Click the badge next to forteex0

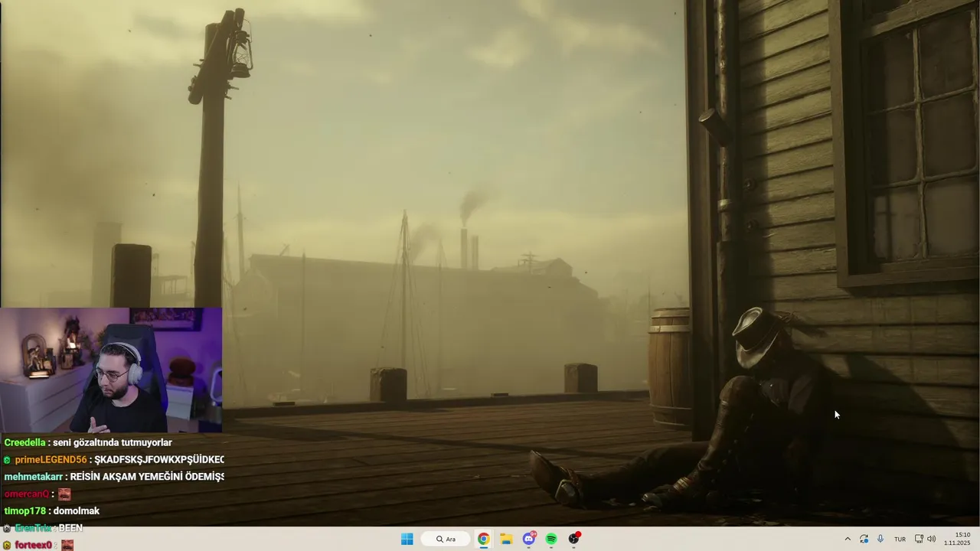pyautogui.click(x=7, y=545)
